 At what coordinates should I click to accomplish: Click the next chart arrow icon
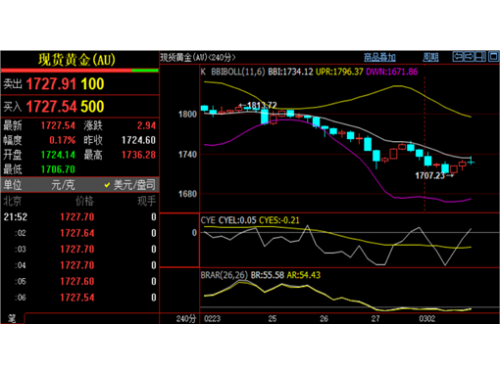click(469, 57)
